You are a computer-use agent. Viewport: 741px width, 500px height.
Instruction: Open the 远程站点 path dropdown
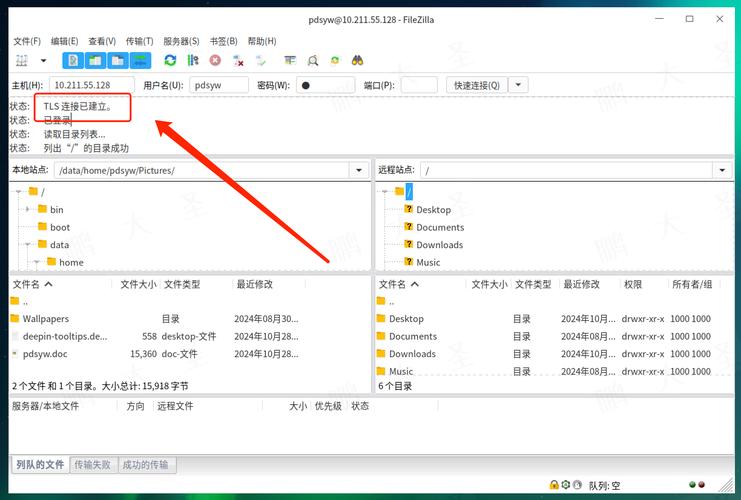tap(722, 170)
